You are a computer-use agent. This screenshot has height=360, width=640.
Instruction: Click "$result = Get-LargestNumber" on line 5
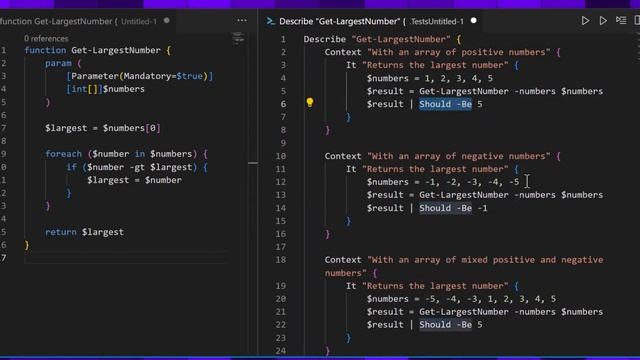[x=438, y=91]
